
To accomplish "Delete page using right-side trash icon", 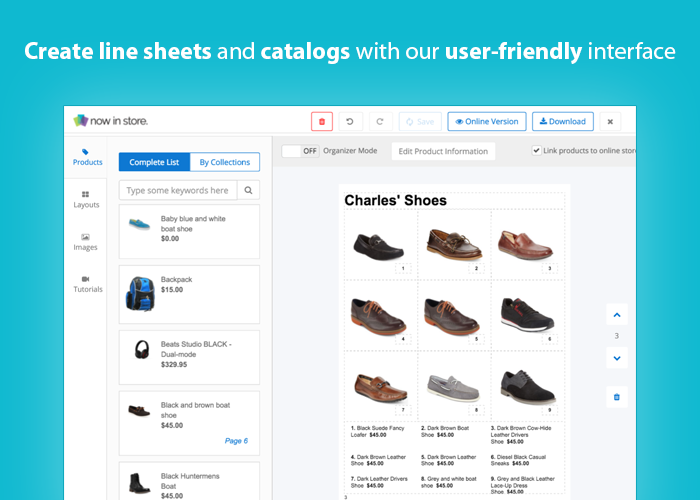I will 616,397.
